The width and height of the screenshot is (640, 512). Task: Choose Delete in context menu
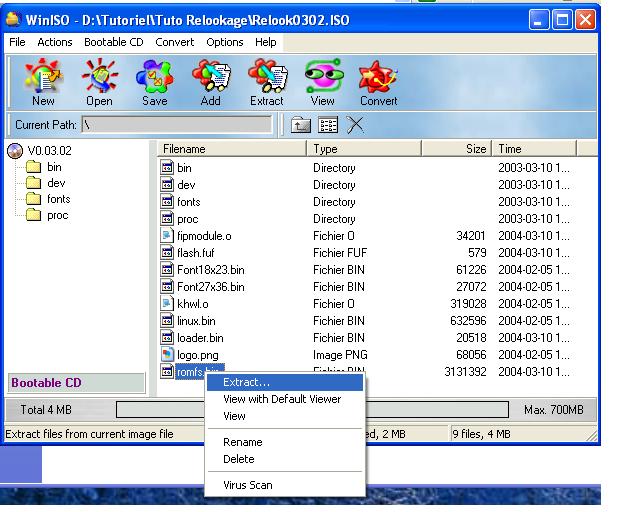click(285, 459)
